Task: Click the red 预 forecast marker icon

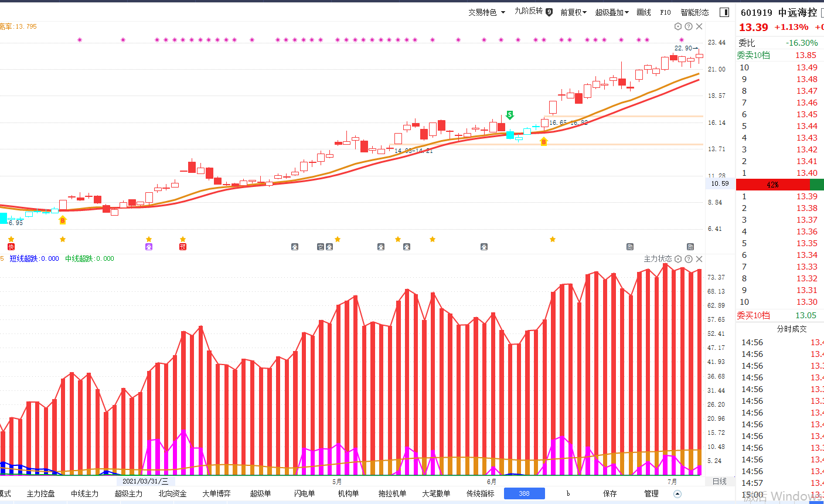Action: pos(183,247)
